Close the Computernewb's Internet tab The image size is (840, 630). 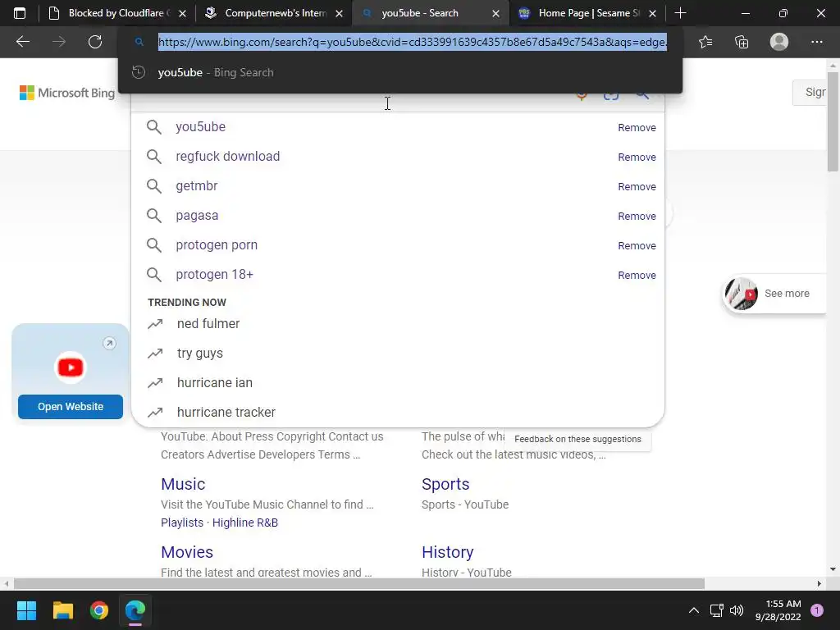pos(339,13)
